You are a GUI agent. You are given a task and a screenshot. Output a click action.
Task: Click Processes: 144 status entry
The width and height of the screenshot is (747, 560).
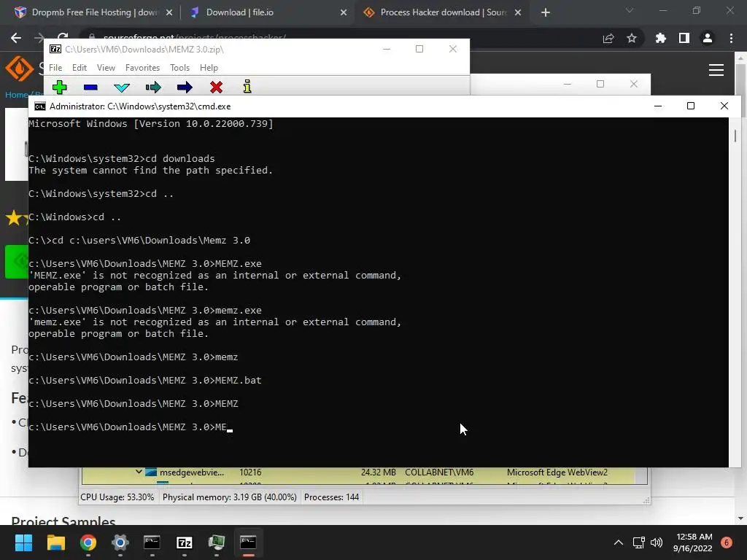(x=332, y=497)
